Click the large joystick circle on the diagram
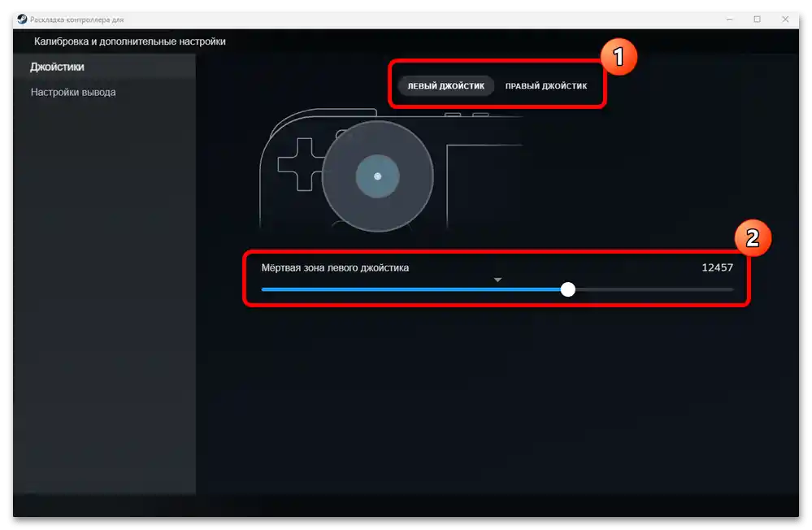Screen dimensions: 812x530 pos(376,177)
